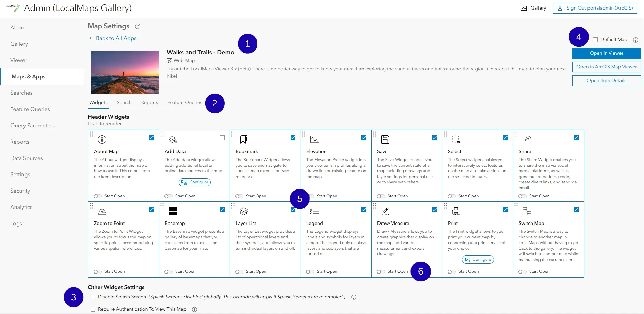Click the Basemap grid icon
Image resolution: width=644 pixels, height=314 pixels.
click(x=173, y=211)
